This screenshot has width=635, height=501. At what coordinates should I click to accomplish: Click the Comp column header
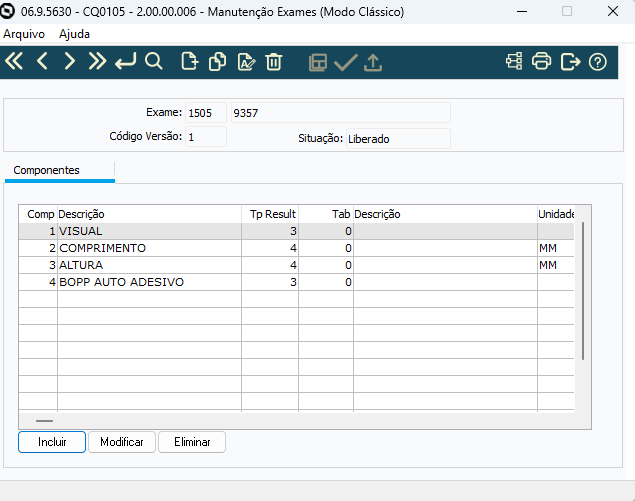tap(40, 214)
